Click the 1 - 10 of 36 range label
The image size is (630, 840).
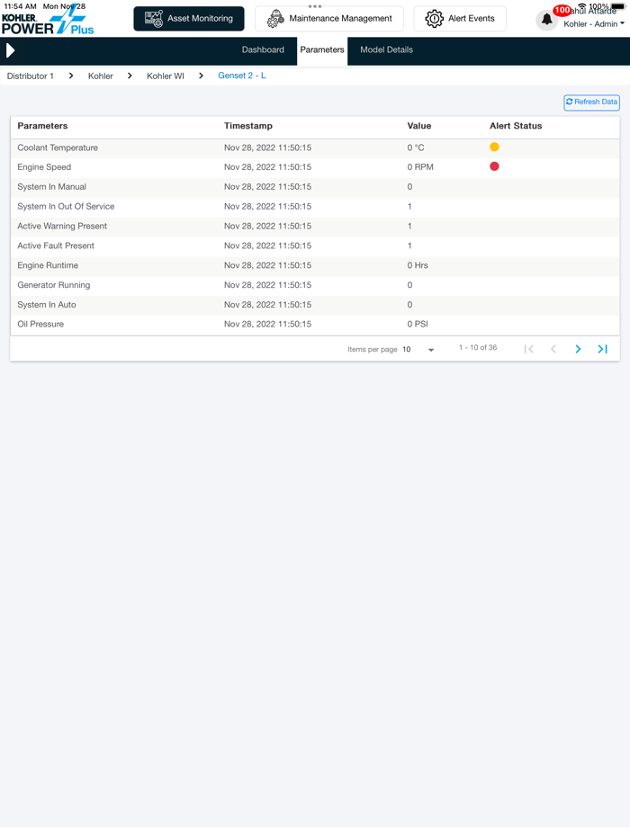478,348
